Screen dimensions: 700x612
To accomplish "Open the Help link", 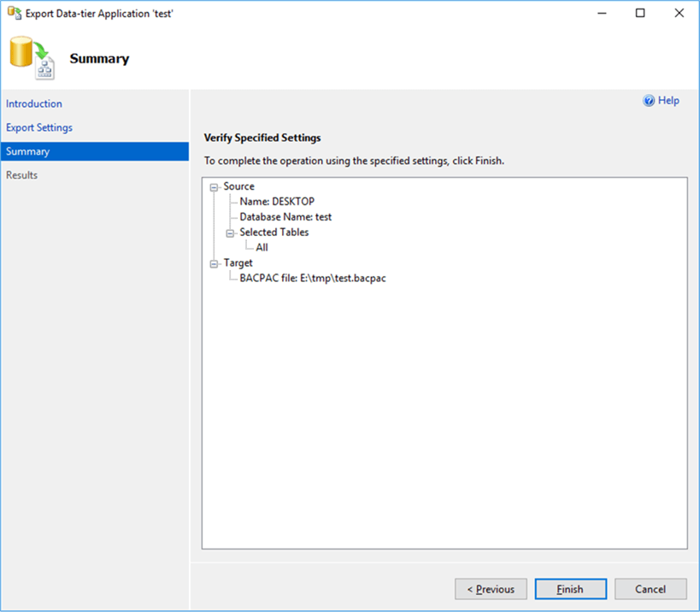I will (668, 101).
